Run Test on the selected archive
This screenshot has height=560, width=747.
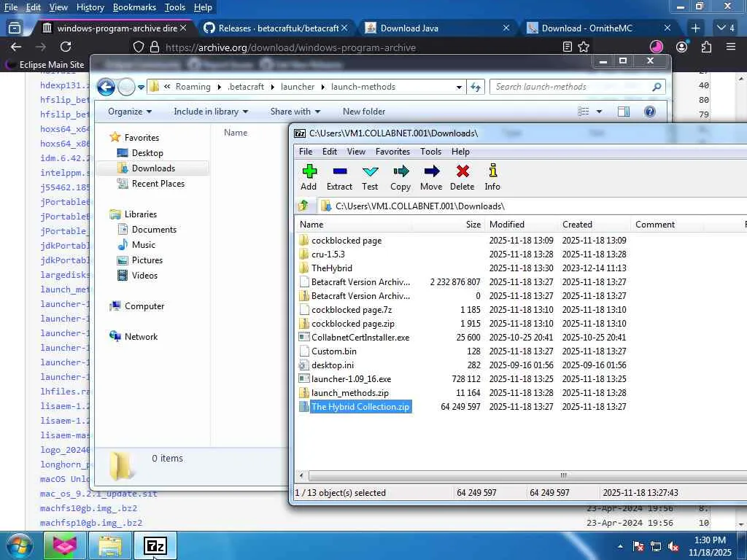[x=370, y=177]
